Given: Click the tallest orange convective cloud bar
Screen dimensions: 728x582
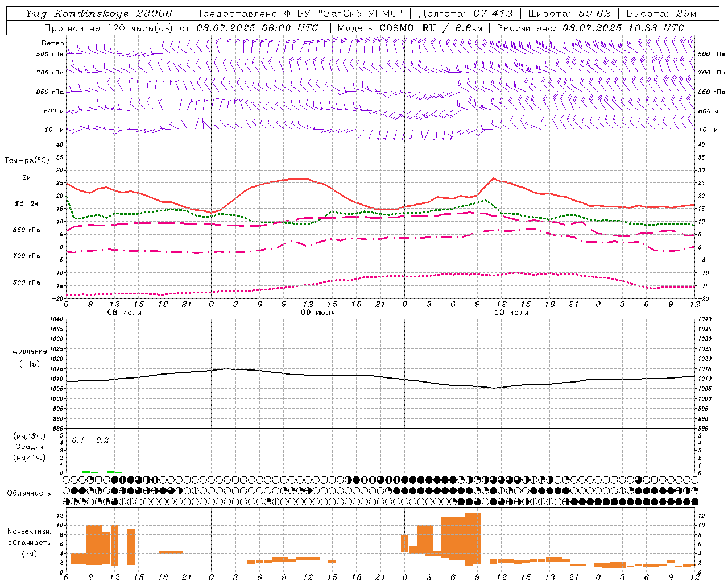Looking at the screenshot, I should pyautogui.click(x=473, y=539).
